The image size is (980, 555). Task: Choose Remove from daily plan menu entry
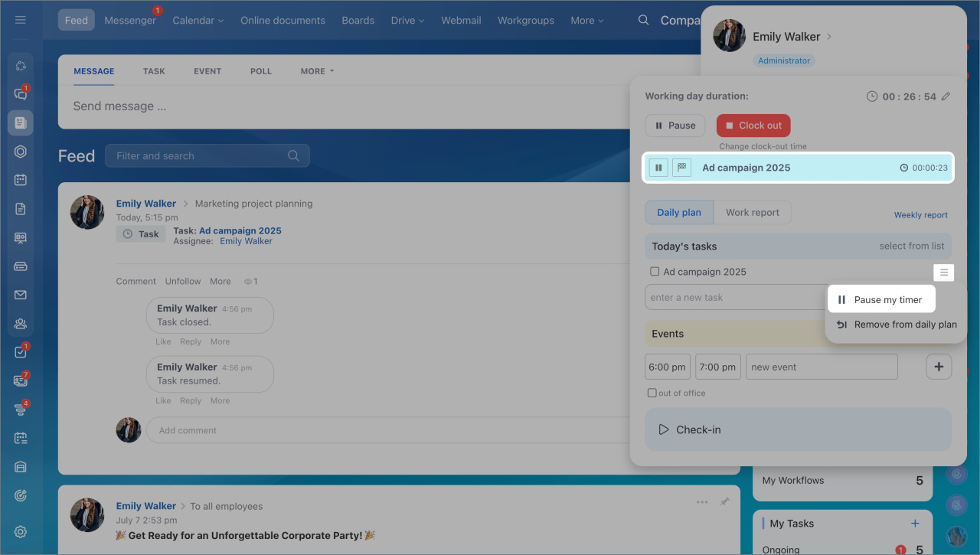(x=905, y=325)
